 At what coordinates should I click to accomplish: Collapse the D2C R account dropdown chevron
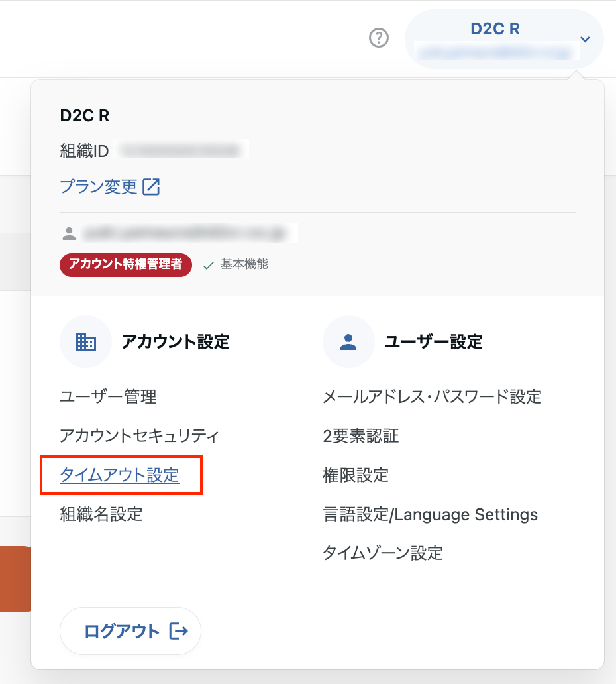click(585, 39)
